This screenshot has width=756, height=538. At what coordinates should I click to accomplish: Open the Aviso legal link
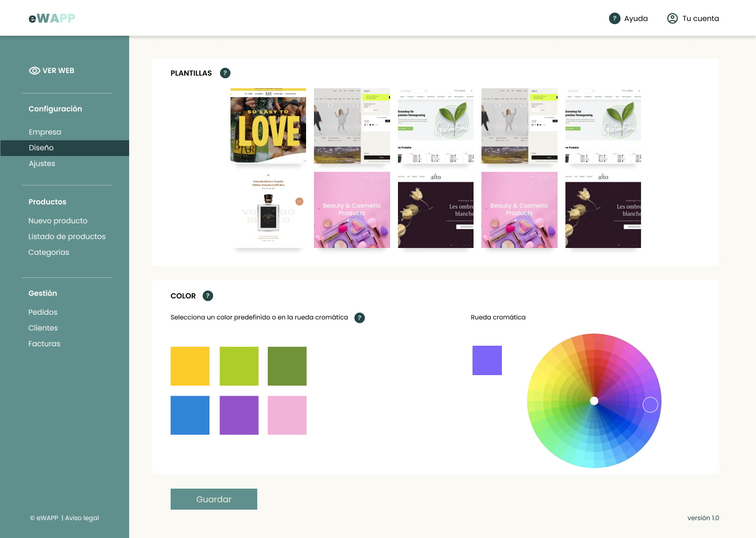(x=82, y=518)
